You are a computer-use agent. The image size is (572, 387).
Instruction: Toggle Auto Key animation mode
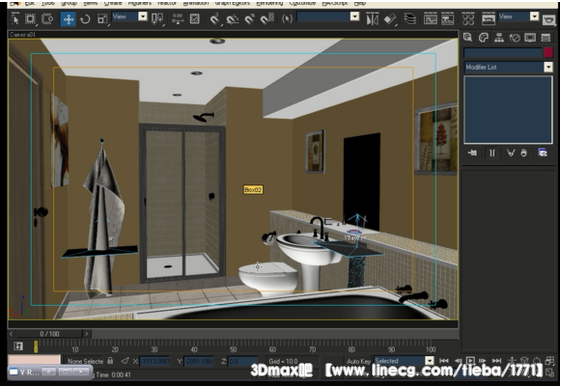click(x=358, y=361)
